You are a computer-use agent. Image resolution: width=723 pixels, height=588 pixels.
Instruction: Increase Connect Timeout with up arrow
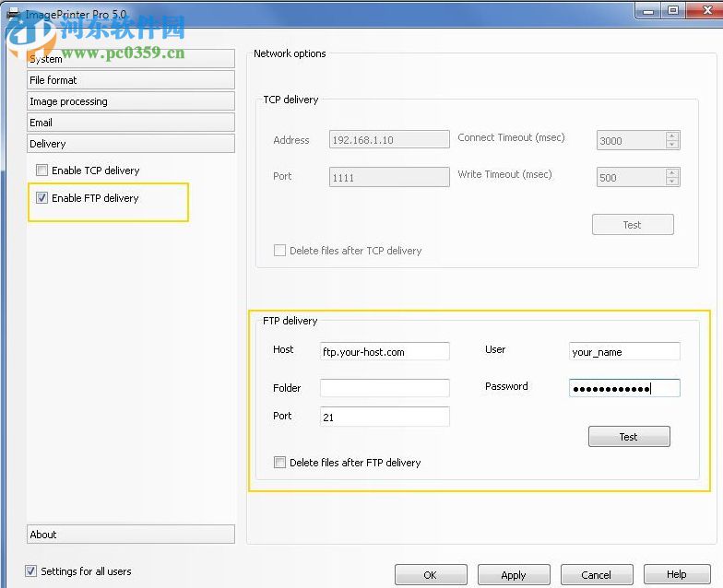pyautogui.click(x=672, y=136)
